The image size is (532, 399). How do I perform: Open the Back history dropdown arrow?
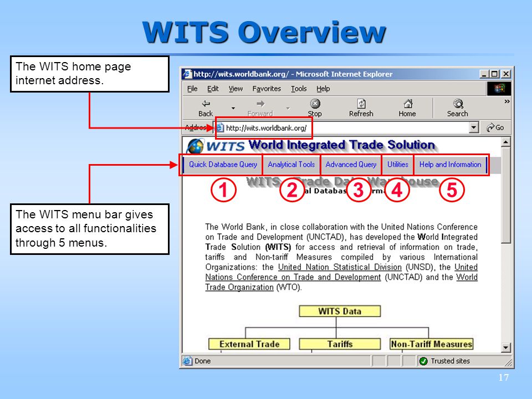coord(233,108)
